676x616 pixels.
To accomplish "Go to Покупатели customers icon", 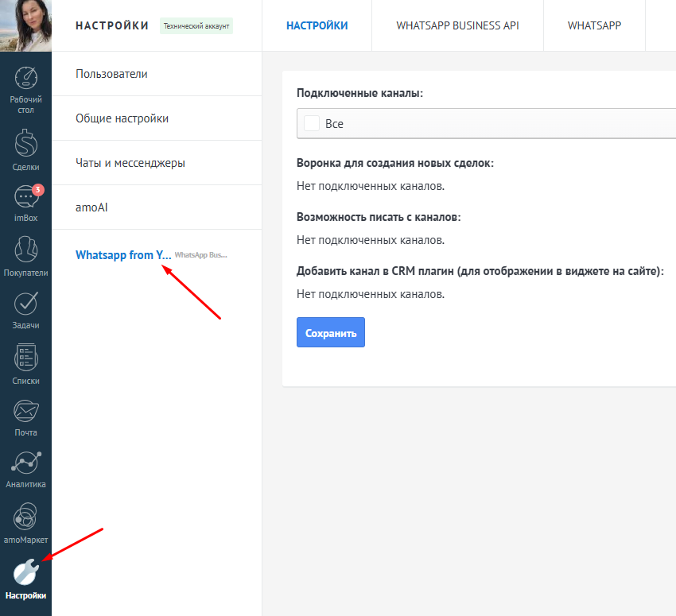I will [25, 250].
